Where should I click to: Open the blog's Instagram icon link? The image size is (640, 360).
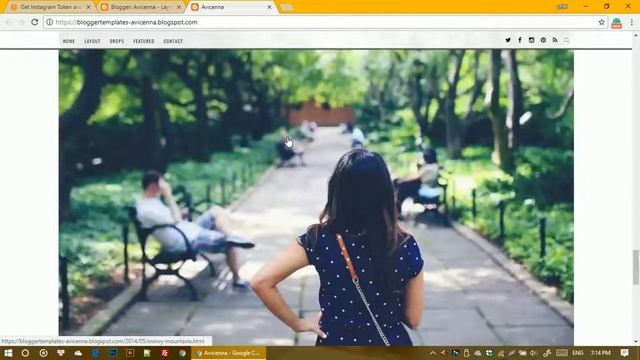point(531,40)
